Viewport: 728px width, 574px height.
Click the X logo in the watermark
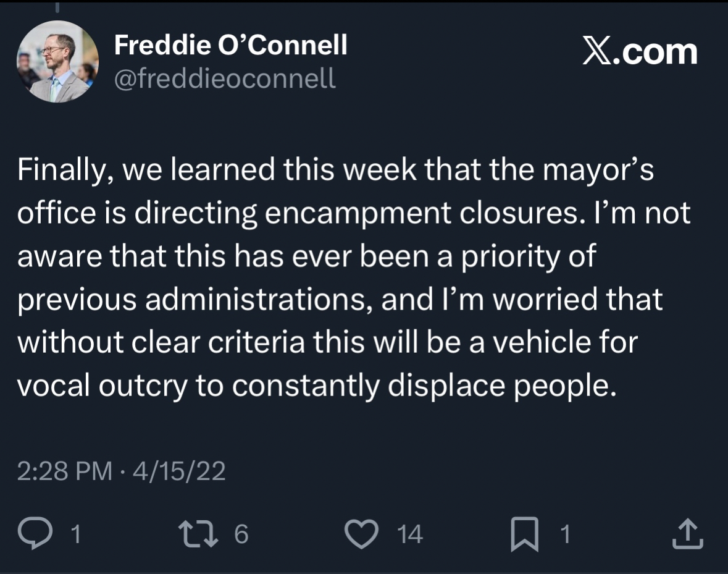[596, 53]
